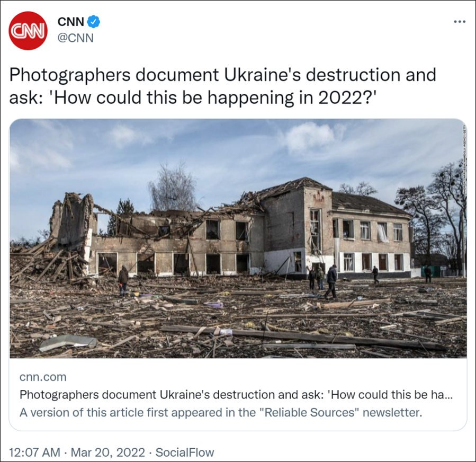Click the blue verified checkmark badge
This screenshot has width=476, height=462.
pos(94,22)
